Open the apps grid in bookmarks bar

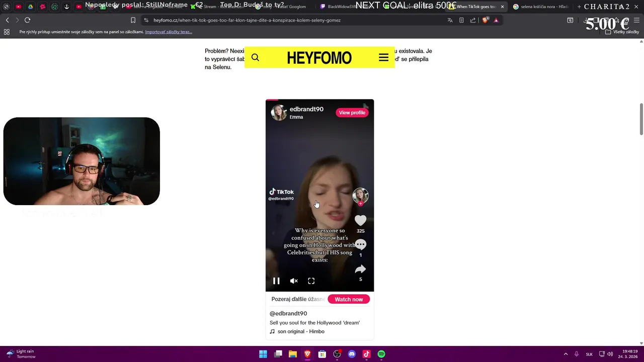(x=7, y=32)
